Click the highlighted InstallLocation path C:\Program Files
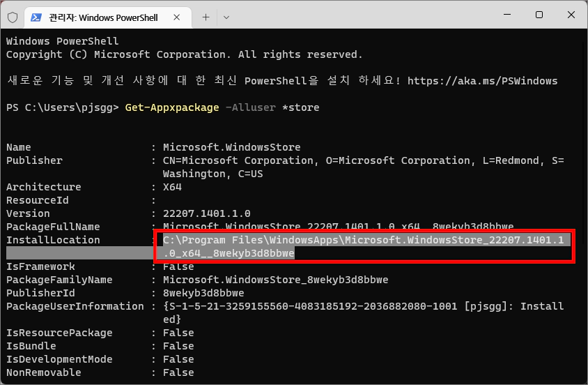This screenshot has height=385, width=588. coord(364,246)
